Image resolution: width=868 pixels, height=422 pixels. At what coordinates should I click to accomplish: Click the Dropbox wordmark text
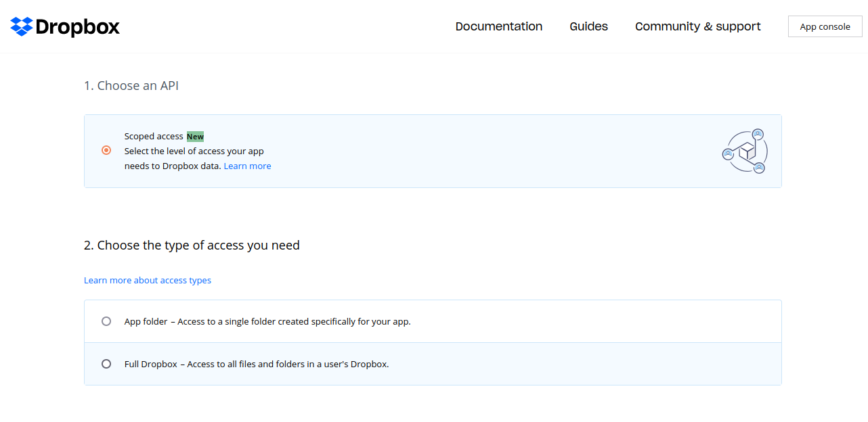coord(77,27)
